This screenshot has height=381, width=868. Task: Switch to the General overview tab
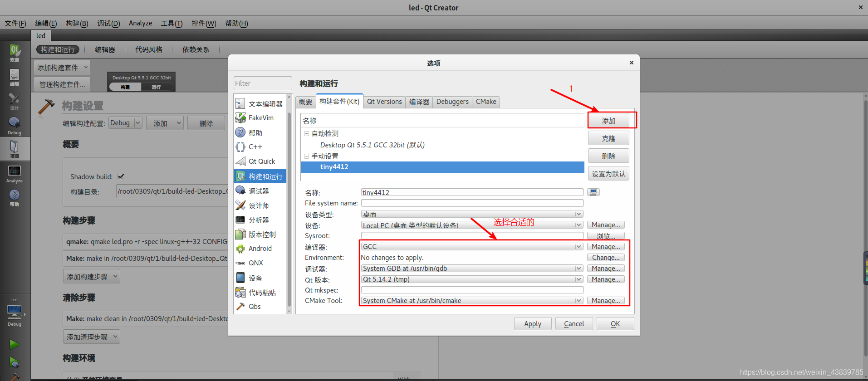click(x=305, y=102)
